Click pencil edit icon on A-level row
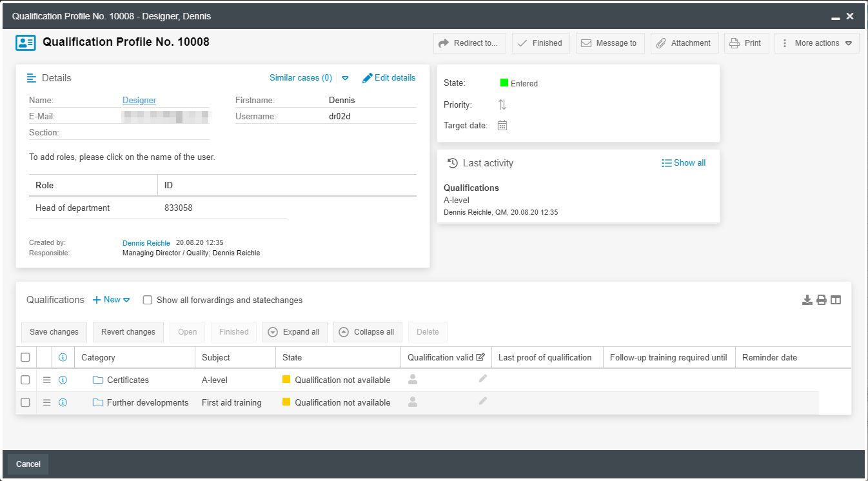The image size is (868, 481). [483, 379]
